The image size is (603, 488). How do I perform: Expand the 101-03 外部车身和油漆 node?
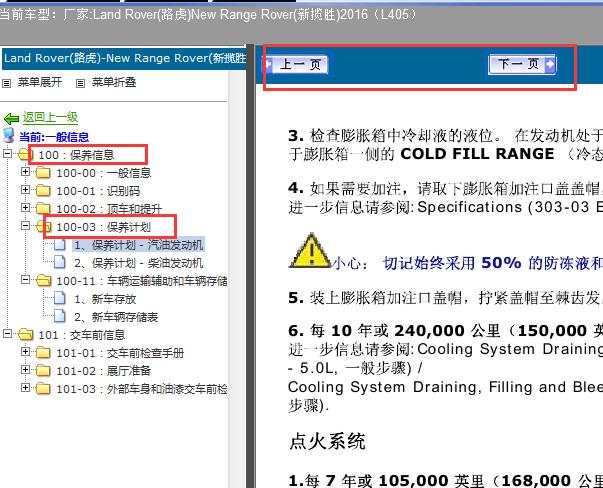(x=25, y=388)
